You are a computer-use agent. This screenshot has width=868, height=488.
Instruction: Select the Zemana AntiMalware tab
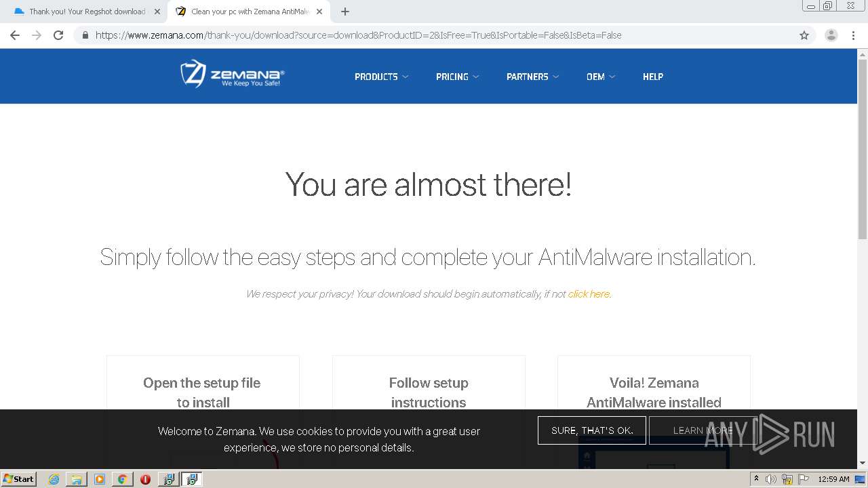[249, 12]
